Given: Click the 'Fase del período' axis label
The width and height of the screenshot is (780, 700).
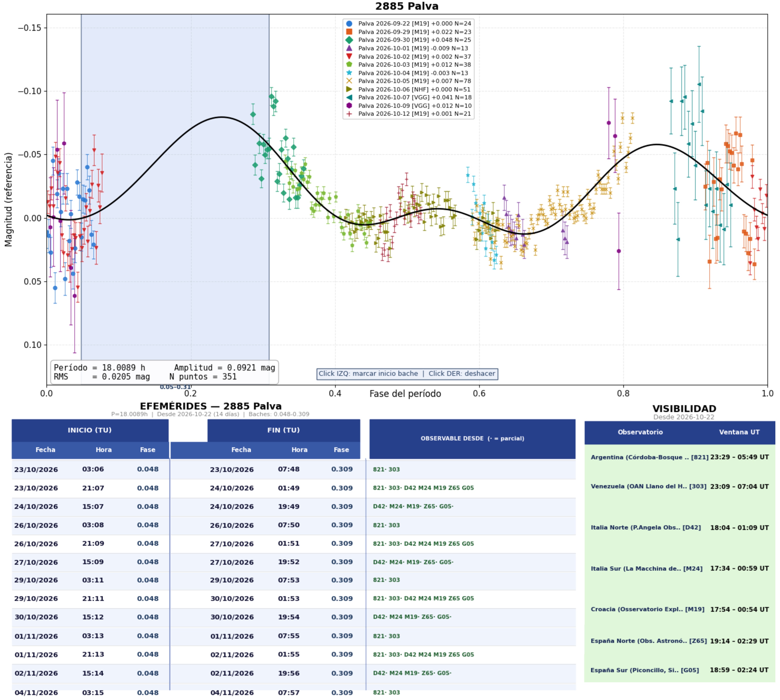Looking at the screenshot, I should click(x=405, y=394).
